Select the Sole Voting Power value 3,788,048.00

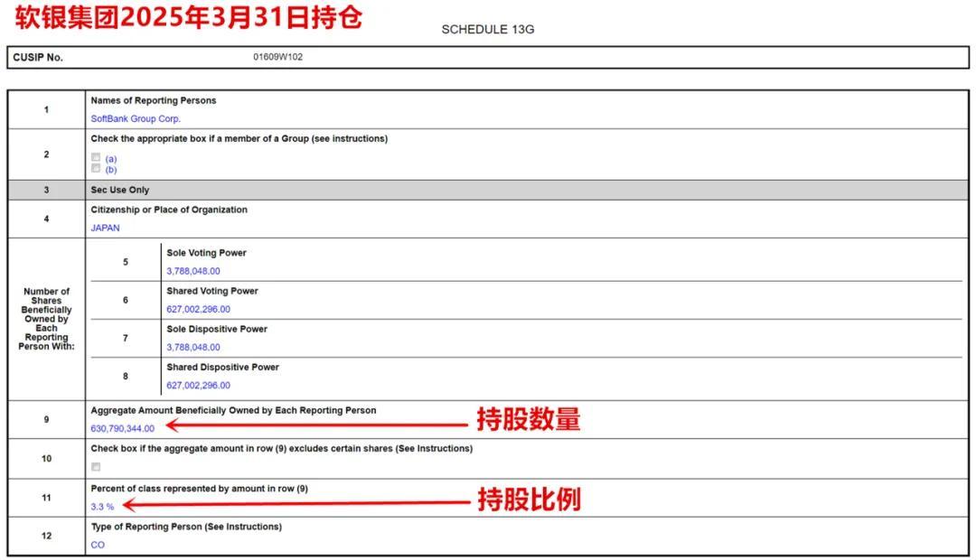pyautogui.click(x=193, y=271)
